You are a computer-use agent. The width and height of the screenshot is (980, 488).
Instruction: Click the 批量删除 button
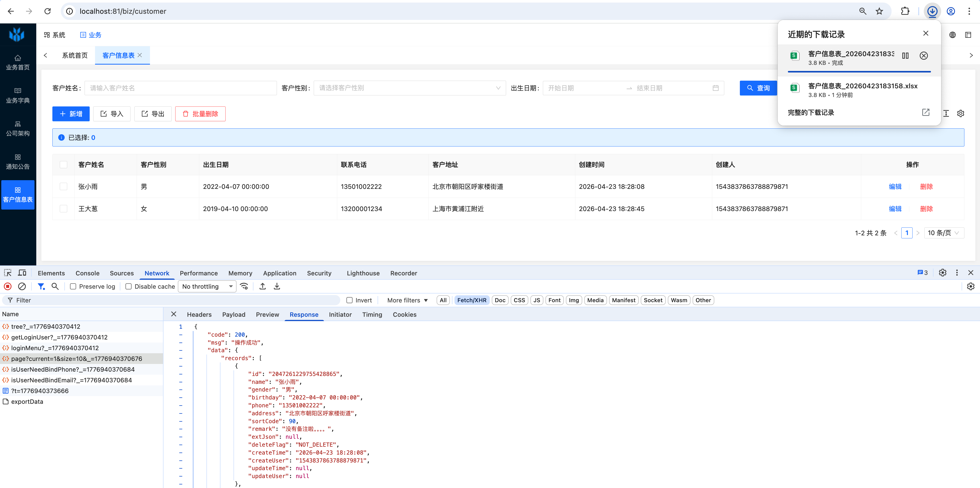click(200, 114)
